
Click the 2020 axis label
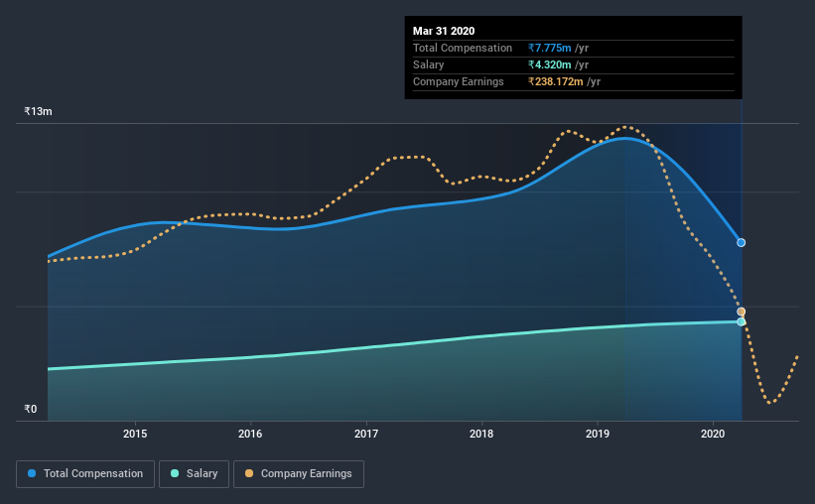click(713, 434)
